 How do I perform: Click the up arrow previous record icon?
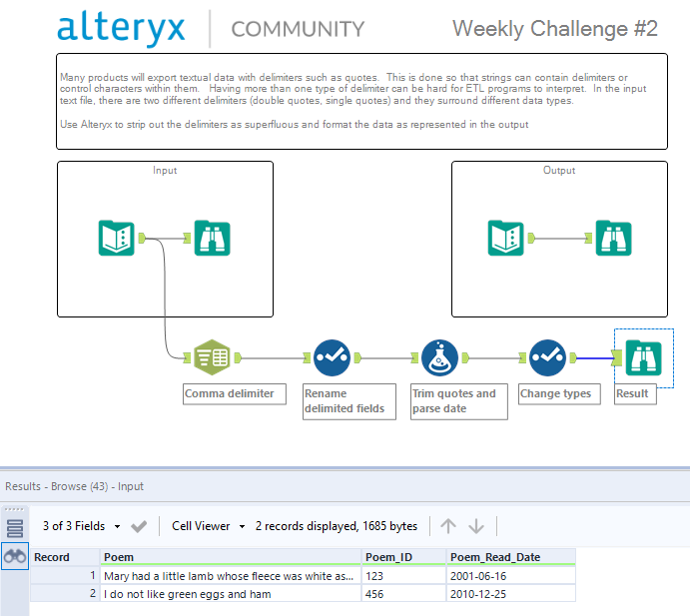click(448, 526)
